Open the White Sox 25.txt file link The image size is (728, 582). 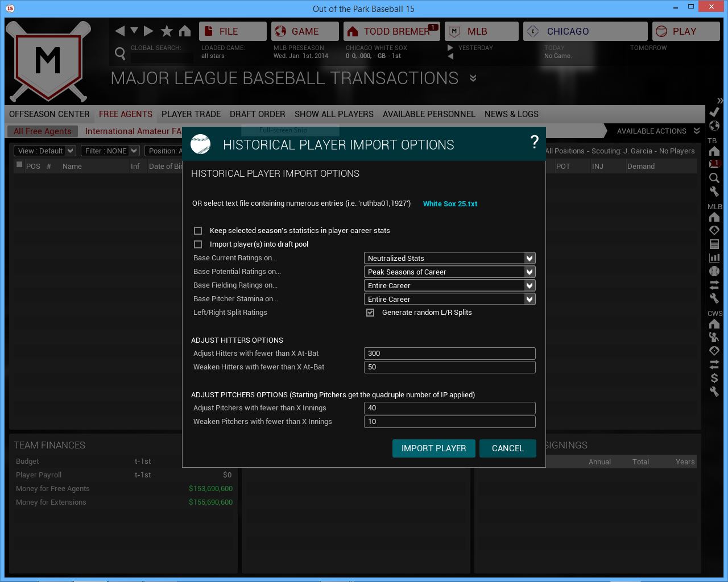pyautogui.click(x=450, y=204)
